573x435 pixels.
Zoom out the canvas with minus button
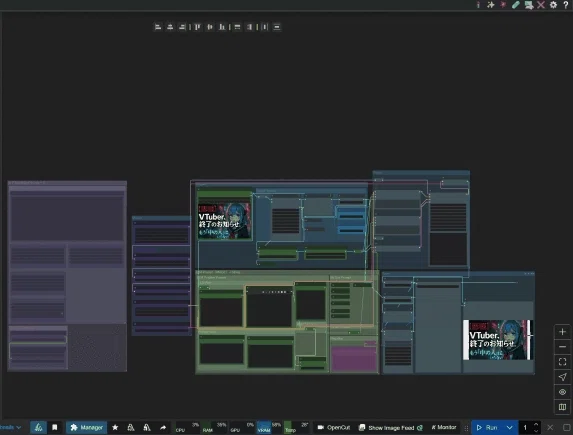(562, 347)
